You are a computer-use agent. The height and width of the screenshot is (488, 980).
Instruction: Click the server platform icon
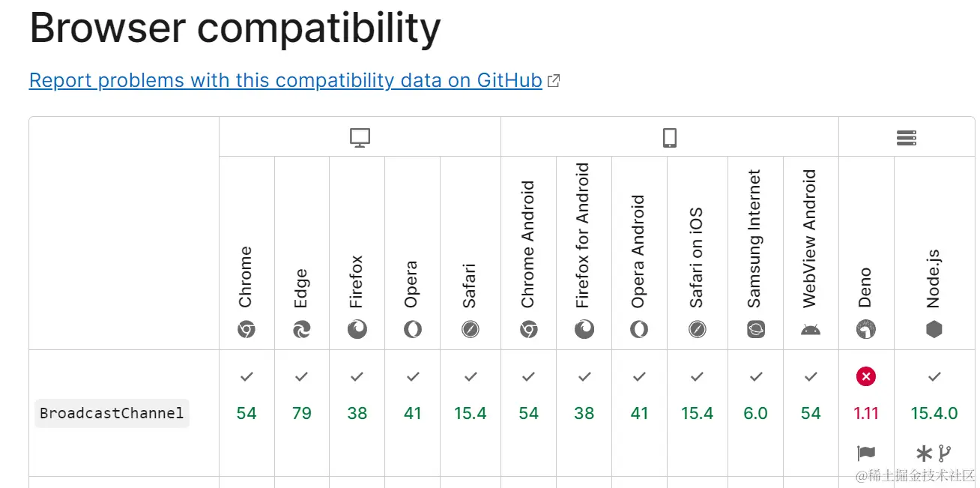tap(907, 138)
